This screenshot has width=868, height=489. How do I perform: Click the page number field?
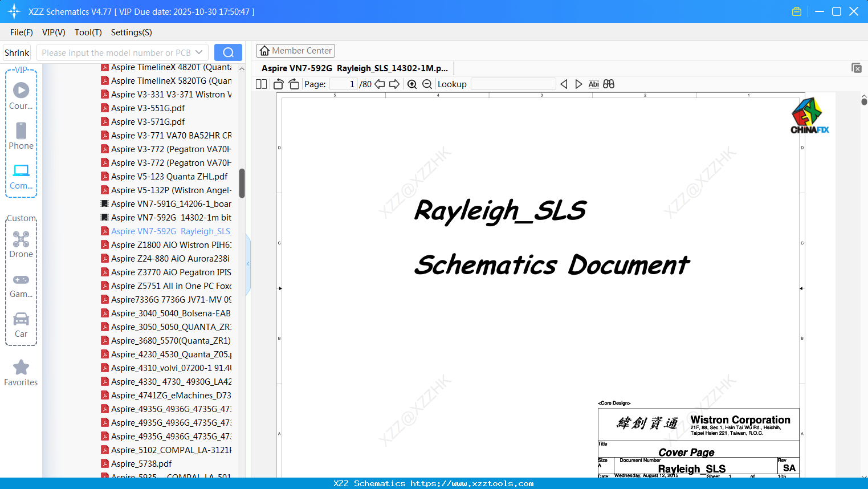(x=344, y=84)
